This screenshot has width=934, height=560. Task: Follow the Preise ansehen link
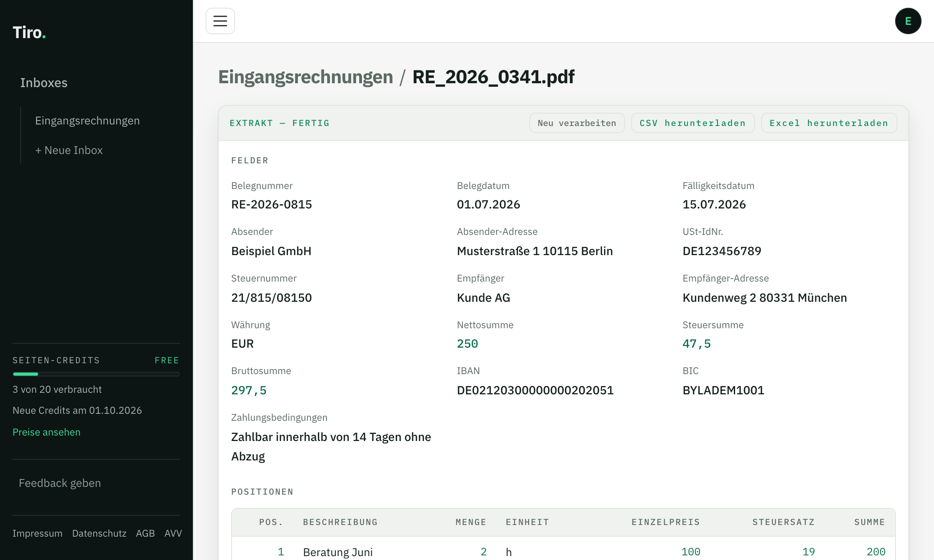(x=46, y=432)
